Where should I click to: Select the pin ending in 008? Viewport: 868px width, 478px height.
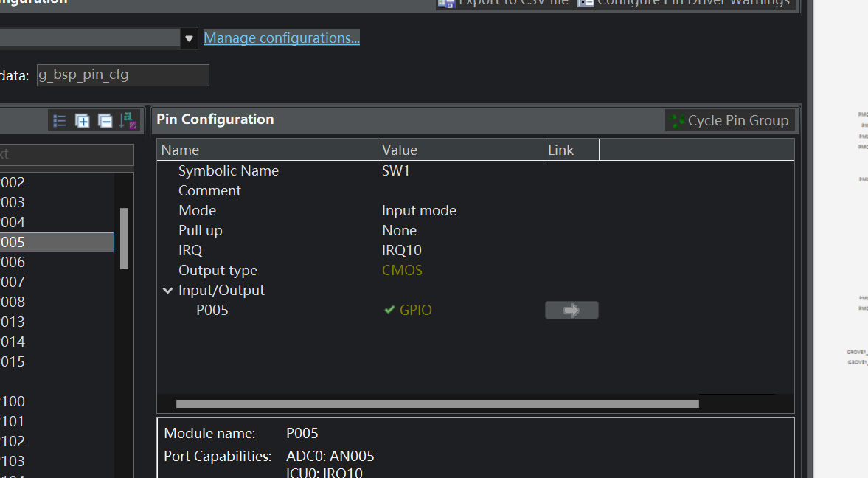tap(57, 302)
